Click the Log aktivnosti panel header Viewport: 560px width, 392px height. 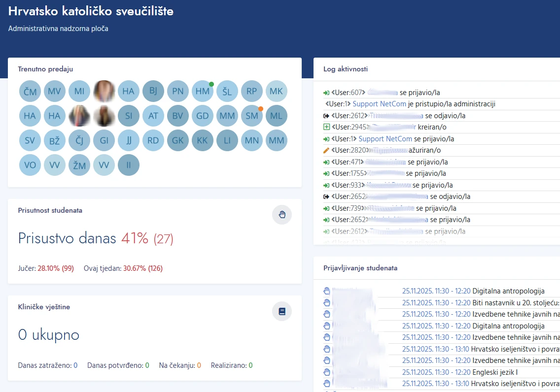[x=346, y=69]
